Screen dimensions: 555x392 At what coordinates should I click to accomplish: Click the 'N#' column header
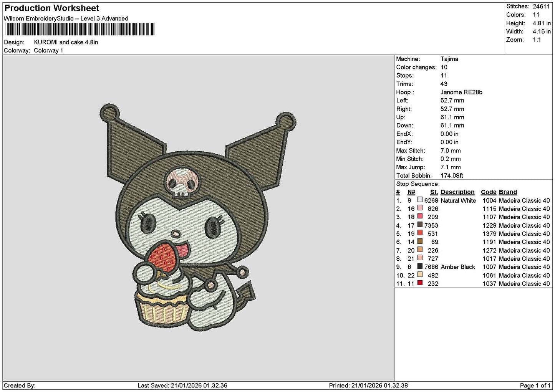tap(411, 192)
